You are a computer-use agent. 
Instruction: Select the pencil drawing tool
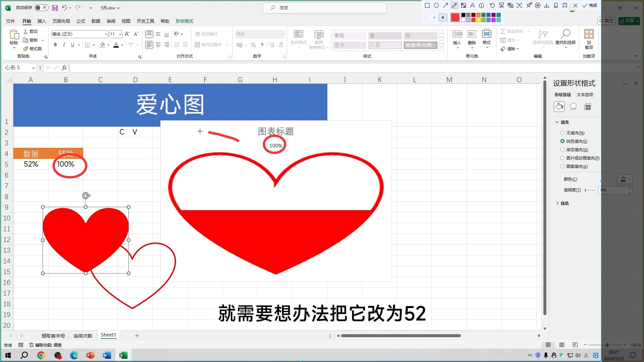click(454, 5)
